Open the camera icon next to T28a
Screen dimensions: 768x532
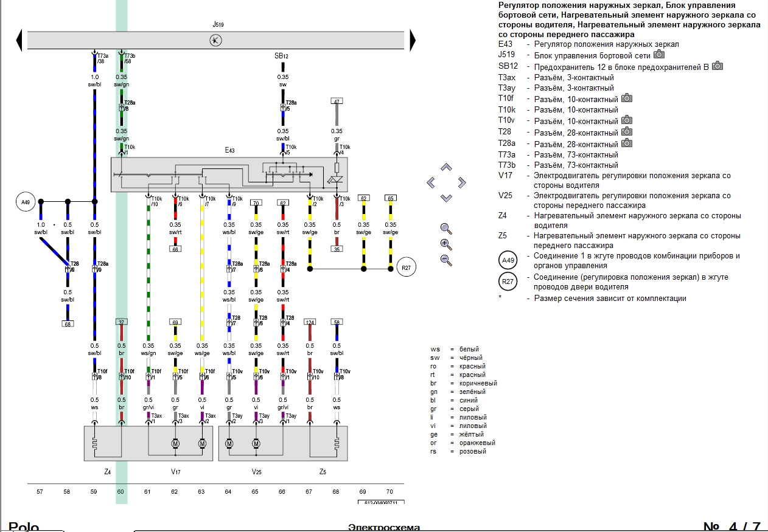coord(627,143)
